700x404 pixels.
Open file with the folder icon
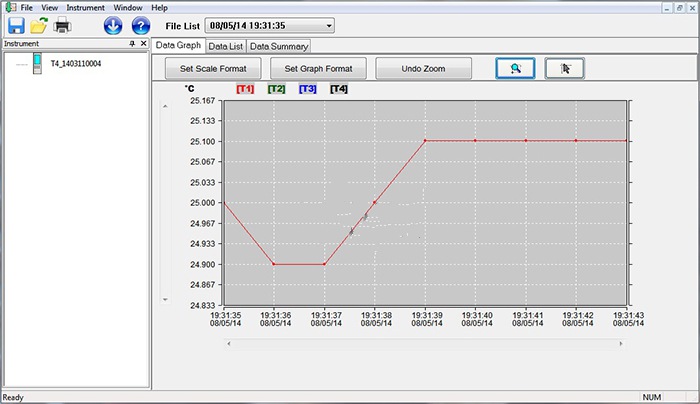[x=39, y=26]
